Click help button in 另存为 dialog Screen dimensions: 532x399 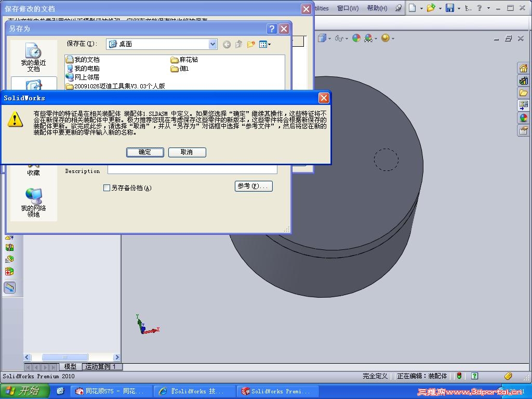pyautogui.click(x=271, y=29)
